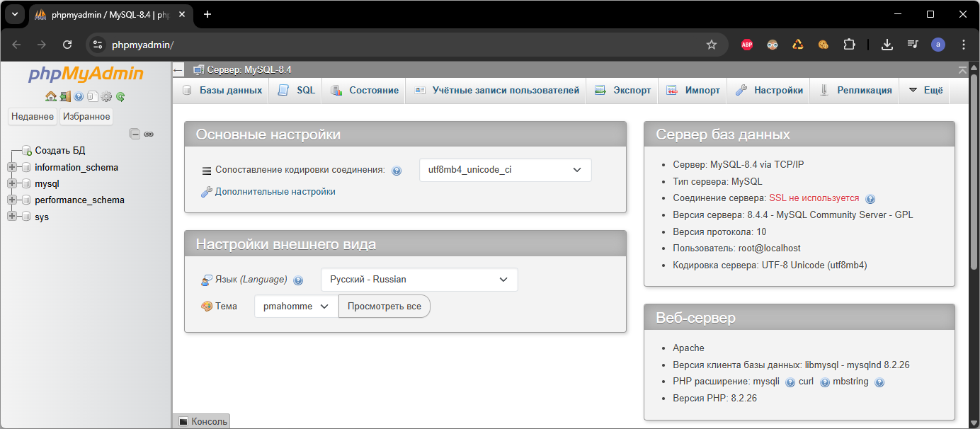Open MySQL documentation page icon
This screenshot has width=980, height=429.
(93, 96)
